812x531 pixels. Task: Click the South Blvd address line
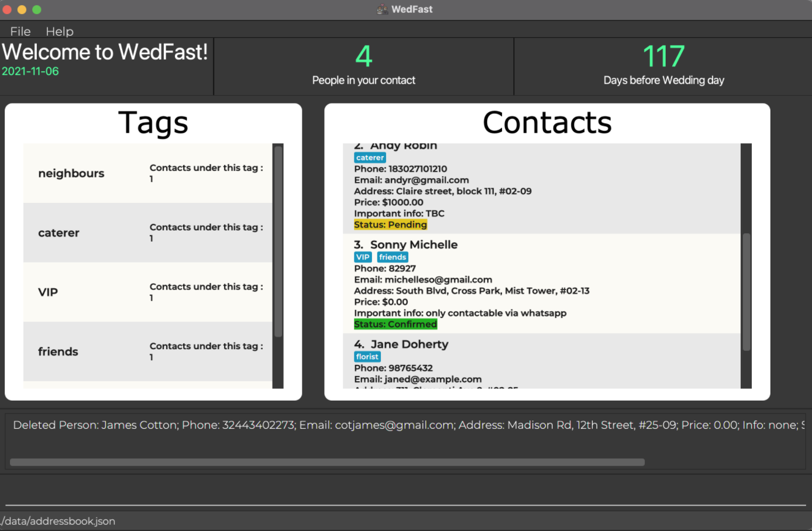(472, 291)
